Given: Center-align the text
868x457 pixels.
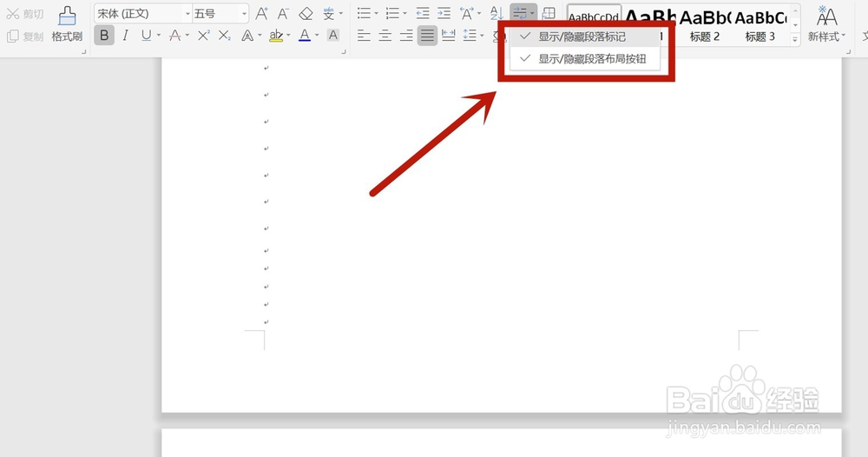Looking at the screenshot, I should [x=385, y=36].
